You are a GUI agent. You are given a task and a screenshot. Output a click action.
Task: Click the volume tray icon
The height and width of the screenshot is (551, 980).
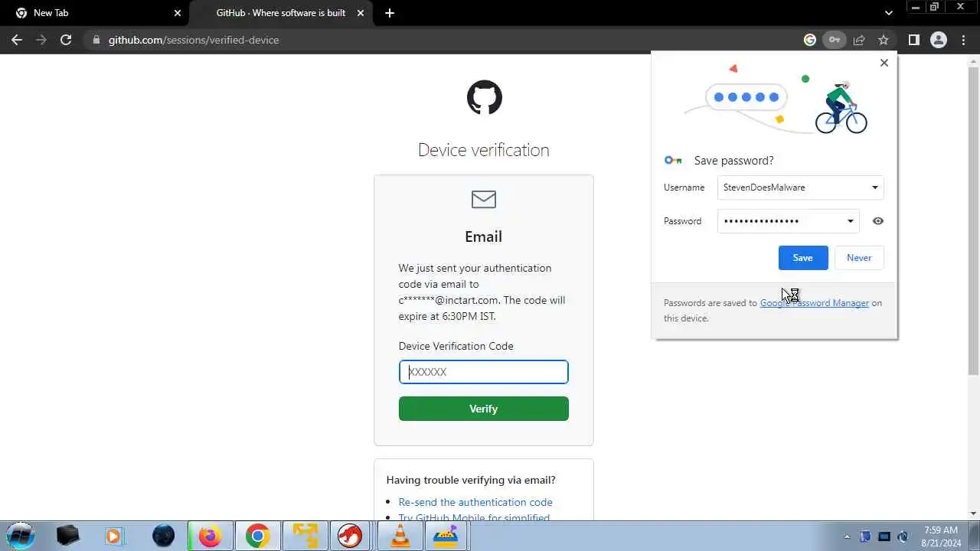coord(903,536)
